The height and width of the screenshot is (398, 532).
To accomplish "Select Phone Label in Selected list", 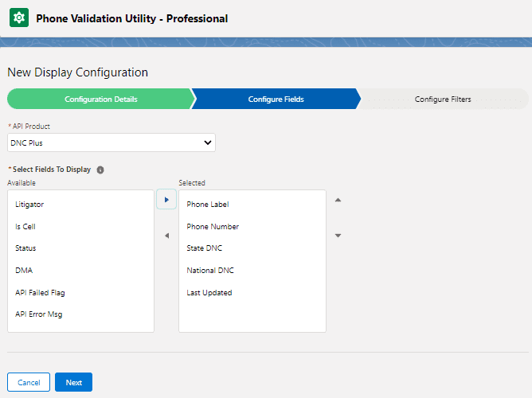I will (207, 205).
